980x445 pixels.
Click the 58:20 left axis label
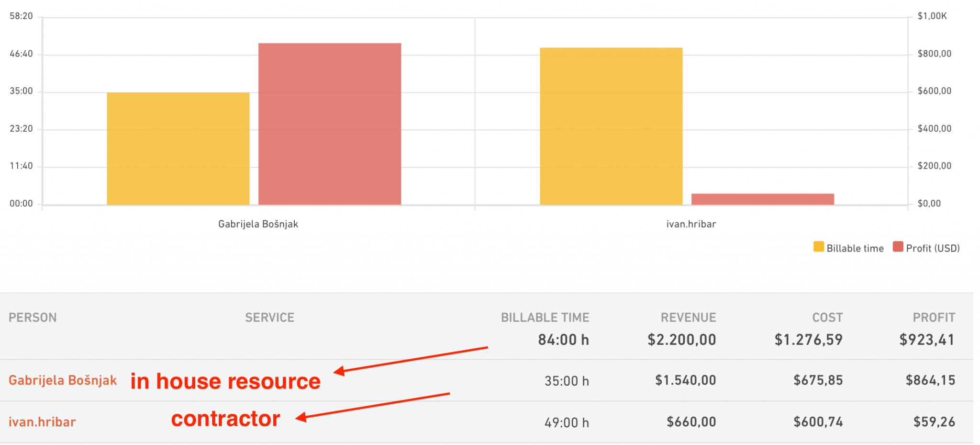21,16
